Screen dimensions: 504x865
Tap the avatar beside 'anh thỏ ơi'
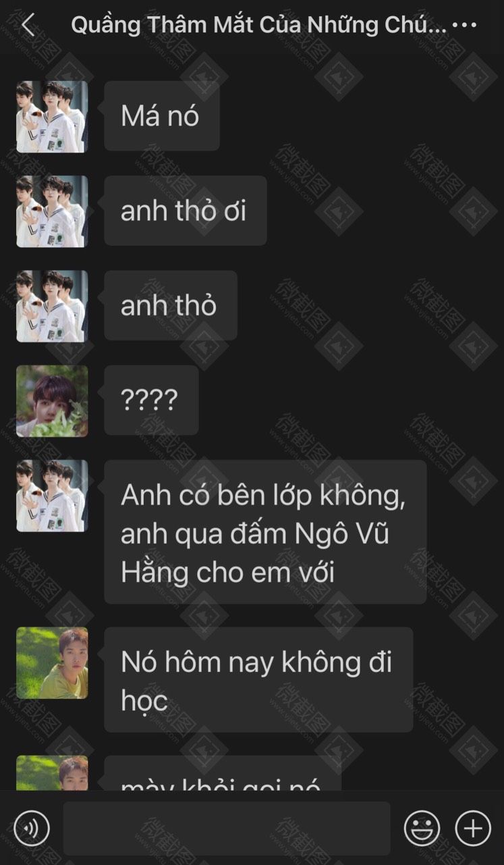click(x=52, y=211)
